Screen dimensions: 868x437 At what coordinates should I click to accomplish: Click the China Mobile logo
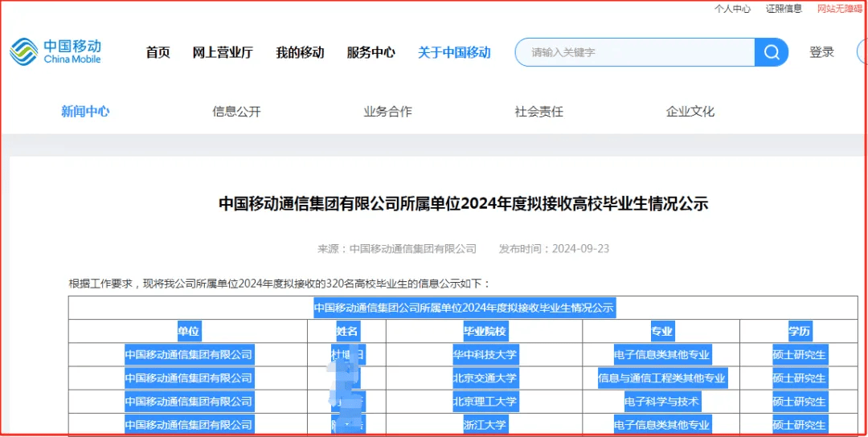tap(55, 51)
